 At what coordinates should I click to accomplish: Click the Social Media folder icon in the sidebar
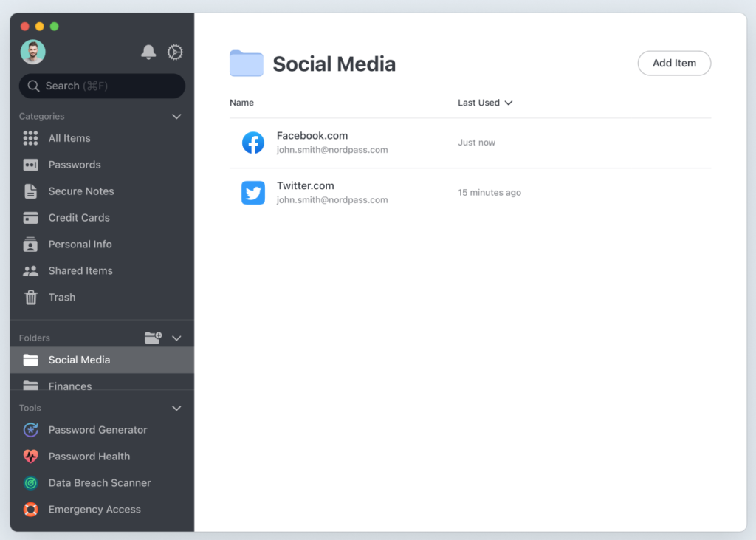coord(30,360)
